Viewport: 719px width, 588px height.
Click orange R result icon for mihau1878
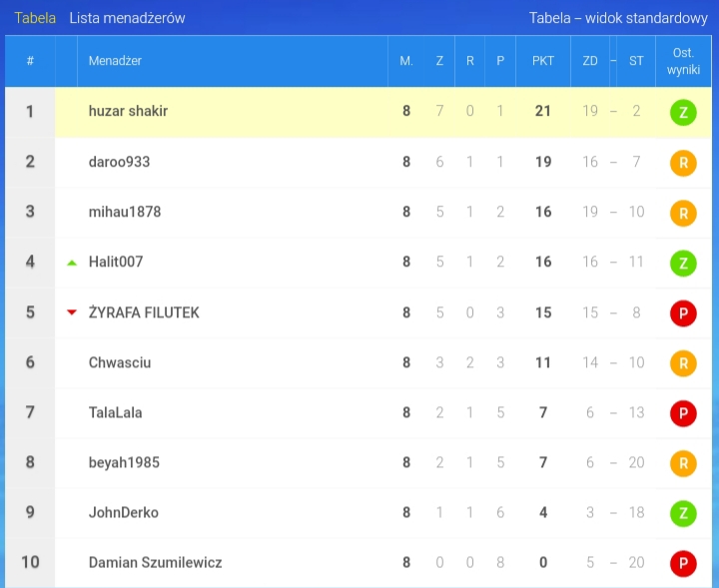[683, 213]
